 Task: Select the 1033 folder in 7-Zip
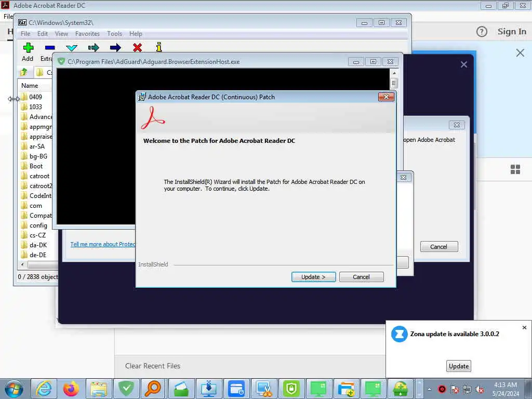coord(32,107)
